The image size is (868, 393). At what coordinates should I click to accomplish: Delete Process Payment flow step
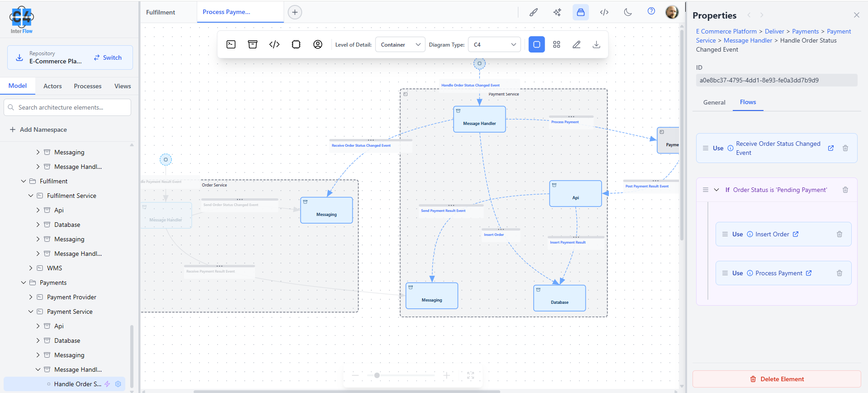[840, 273]
